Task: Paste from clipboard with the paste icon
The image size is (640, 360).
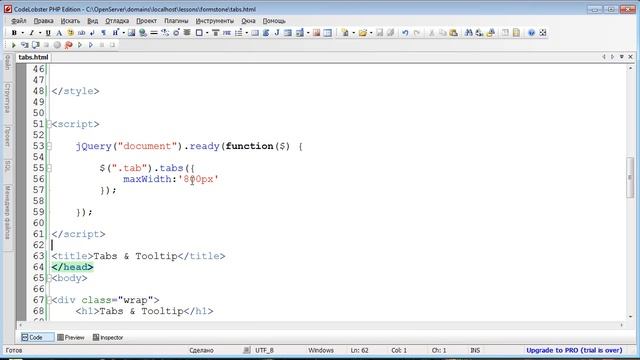Action: pos(453,33)
